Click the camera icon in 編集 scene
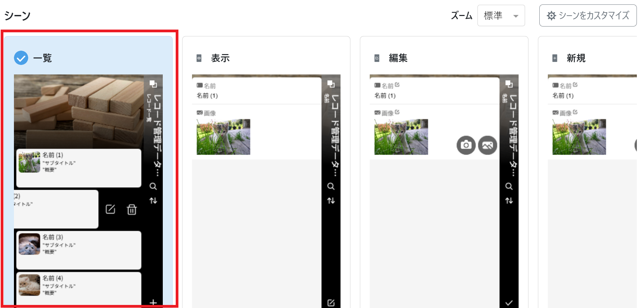The image size is (644, 308). point(466,145)
